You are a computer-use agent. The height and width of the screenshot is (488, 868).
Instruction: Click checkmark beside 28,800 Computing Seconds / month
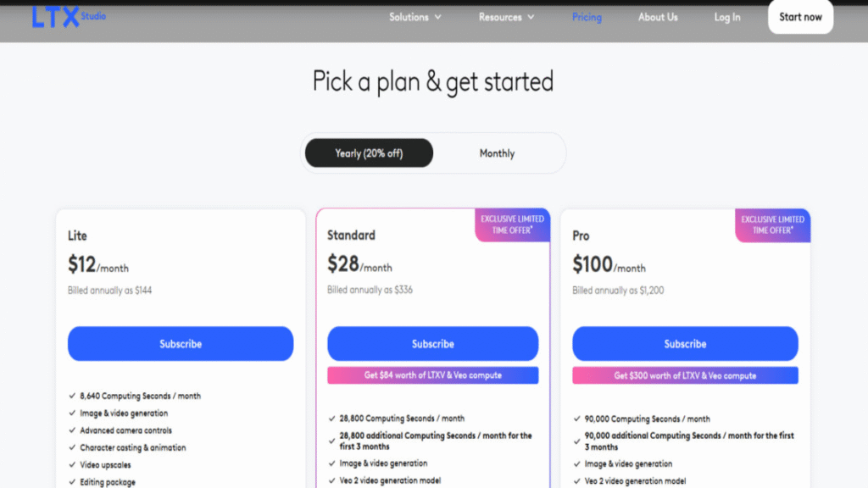331,419
